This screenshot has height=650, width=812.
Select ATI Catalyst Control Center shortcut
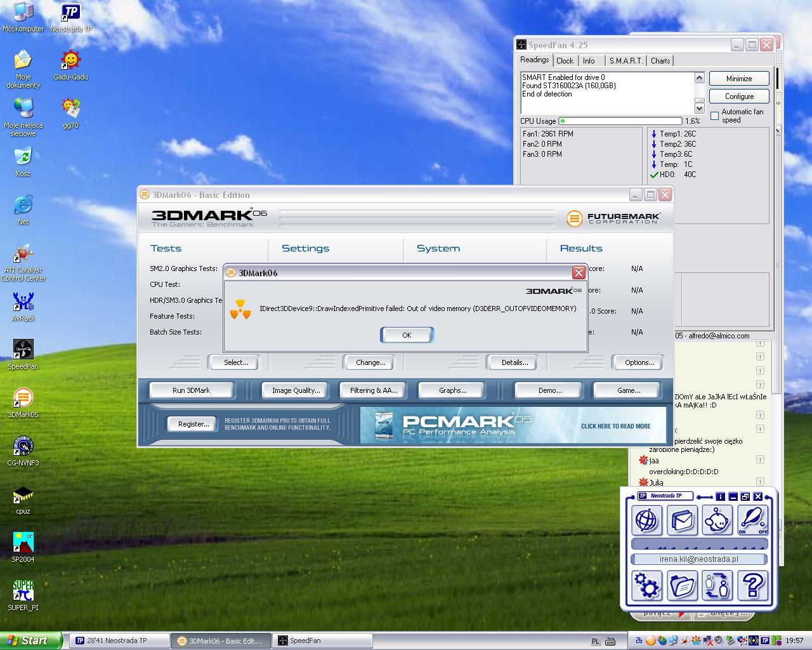tap(23, 263)
